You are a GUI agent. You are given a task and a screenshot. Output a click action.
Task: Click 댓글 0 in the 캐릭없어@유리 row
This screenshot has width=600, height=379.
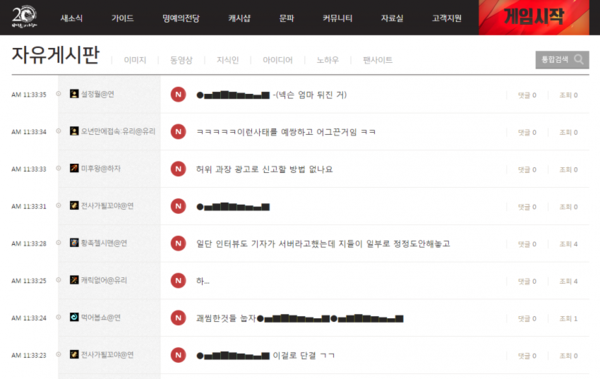(527, 281)
